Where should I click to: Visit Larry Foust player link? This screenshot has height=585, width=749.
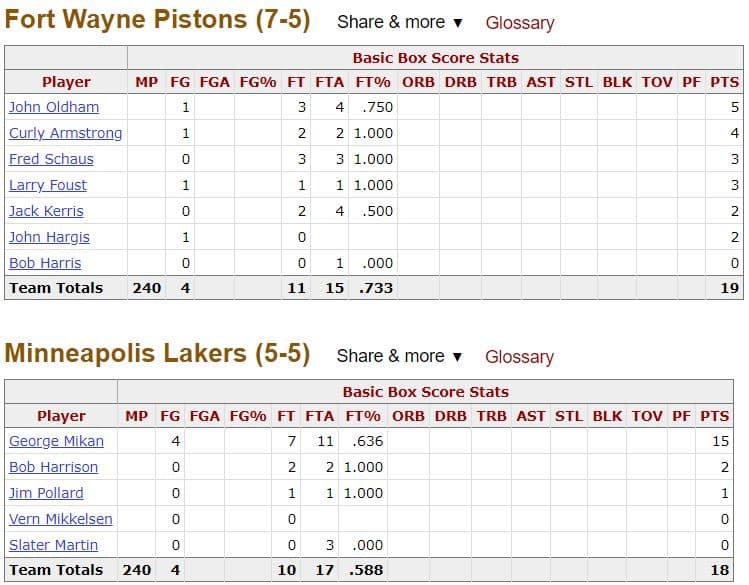click(48, 185)
